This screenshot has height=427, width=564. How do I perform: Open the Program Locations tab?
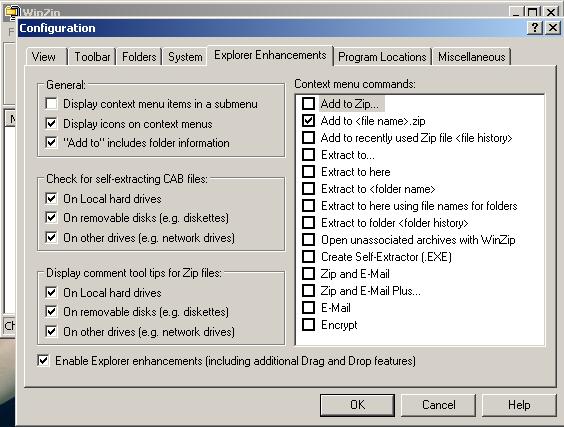coord(382,57)
